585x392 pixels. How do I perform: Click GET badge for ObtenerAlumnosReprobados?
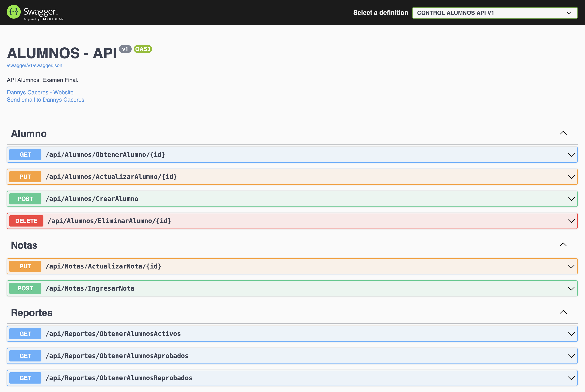tap(25, 378)
